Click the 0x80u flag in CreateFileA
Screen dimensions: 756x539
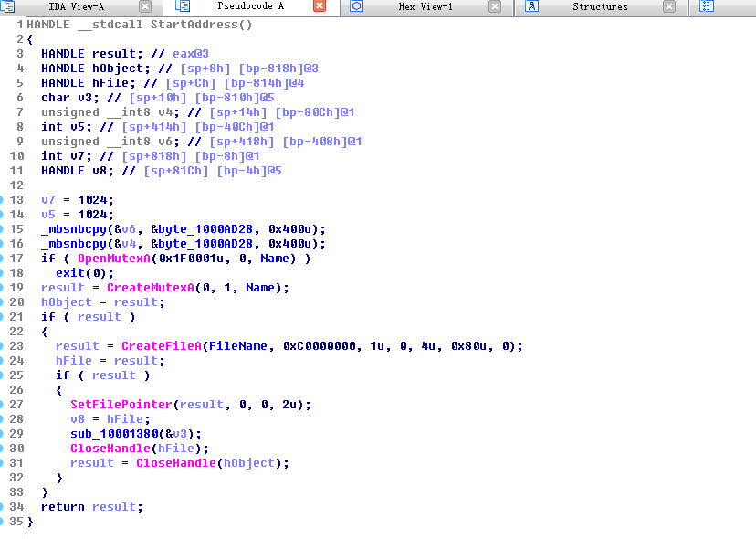468,346
